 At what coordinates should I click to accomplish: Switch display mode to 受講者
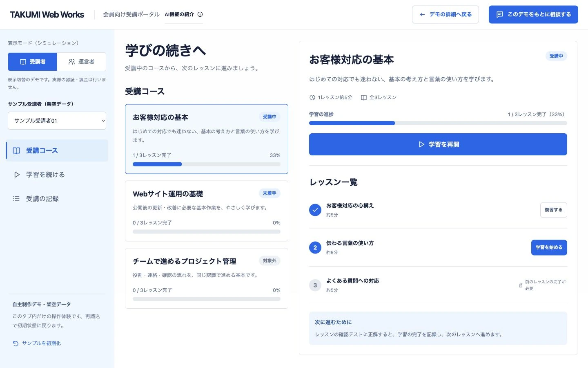click(x=33, y=62)
